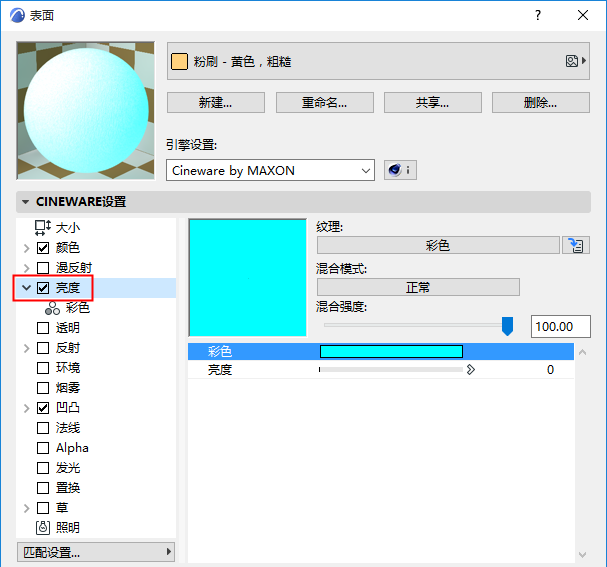Click the 100.00 blend strength field
This screenshot has height=567, width=607.
pyautogui.click(x=561, y=326)
